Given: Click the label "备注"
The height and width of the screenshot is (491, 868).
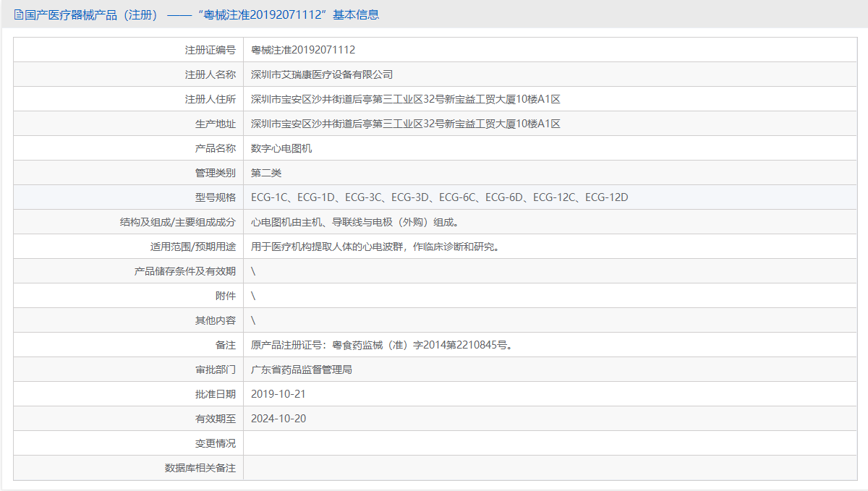Looking at the screenshot, I should (x=226, y=345).
